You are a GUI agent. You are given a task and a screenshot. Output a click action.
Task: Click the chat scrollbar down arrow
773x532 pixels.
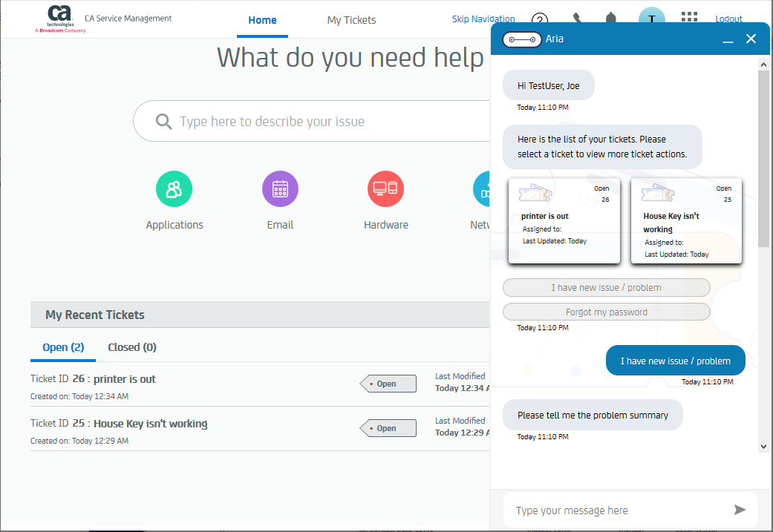763,446
